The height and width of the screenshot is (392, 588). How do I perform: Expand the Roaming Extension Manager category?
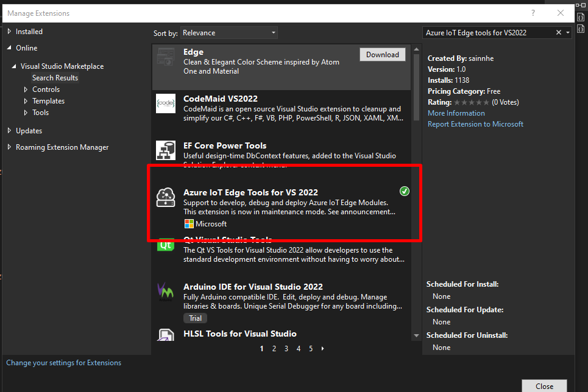tap(9, 147)
